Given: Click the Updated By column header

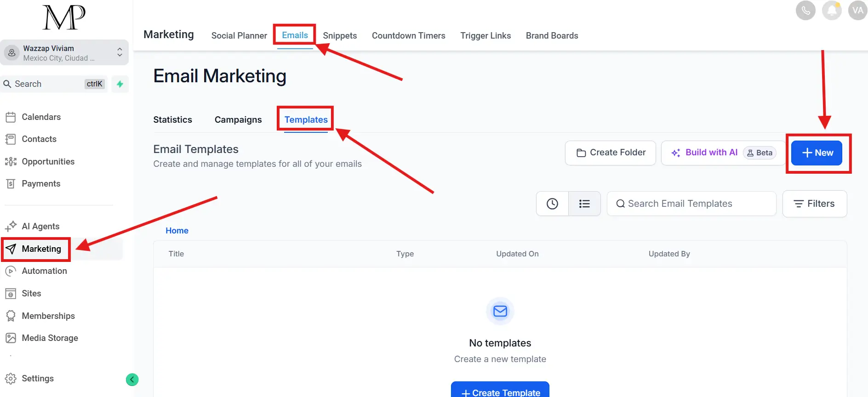Looking at the screenshot, I should [x=669, y=254].
